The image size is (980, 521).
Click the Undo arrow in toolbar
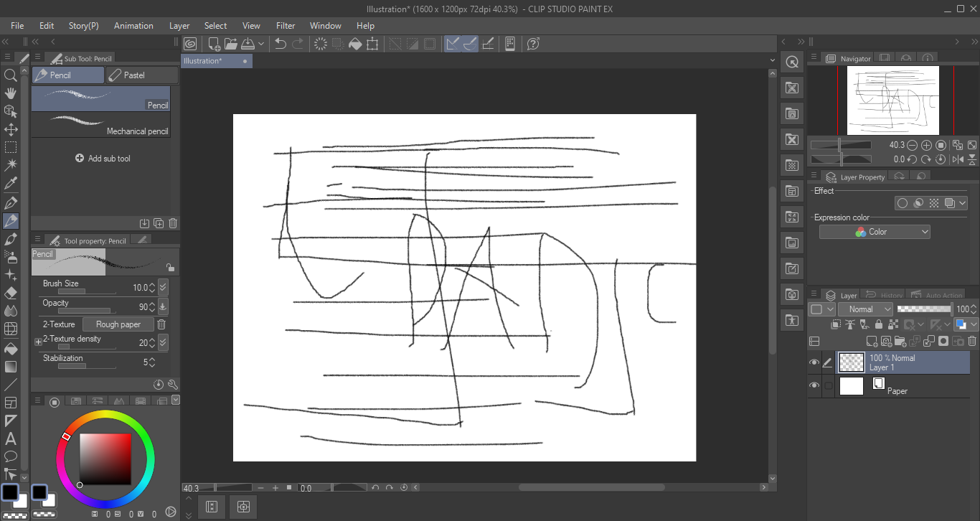(281, 44)
